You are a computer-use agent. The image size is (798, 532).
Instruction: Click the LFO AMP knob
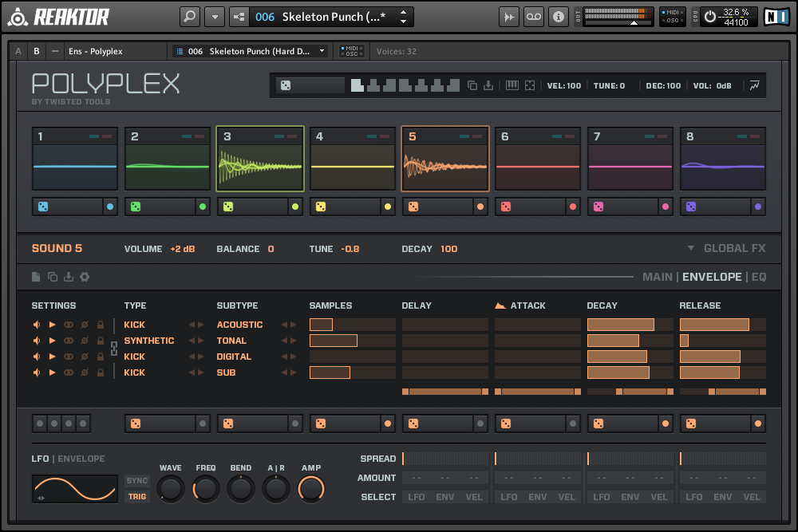coord(311,489)
